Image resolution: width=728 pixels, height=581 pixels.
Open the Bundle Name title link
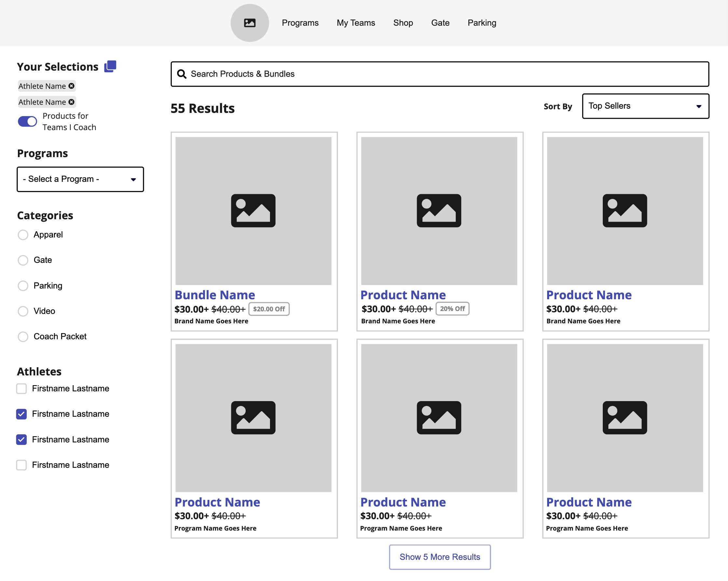point(215,295)
